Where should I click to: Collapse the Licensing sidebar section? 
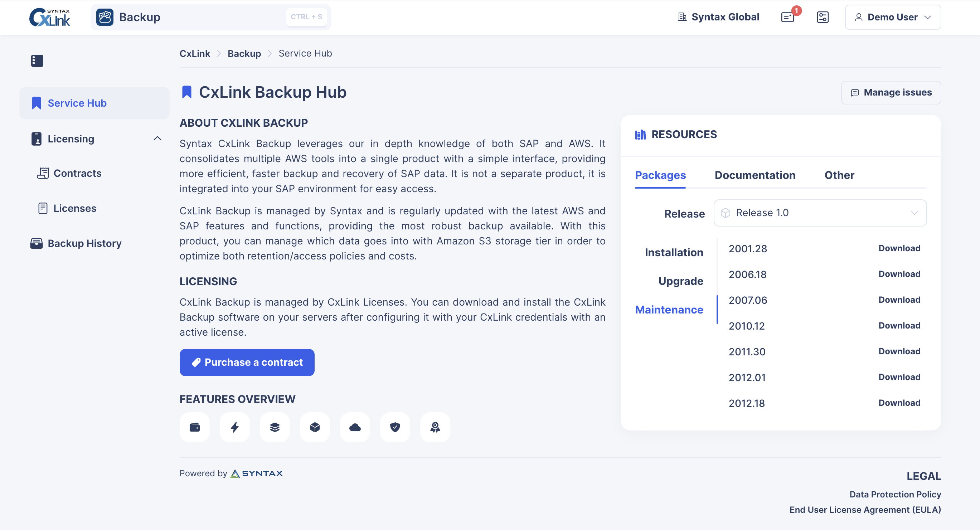coord(157,138)
